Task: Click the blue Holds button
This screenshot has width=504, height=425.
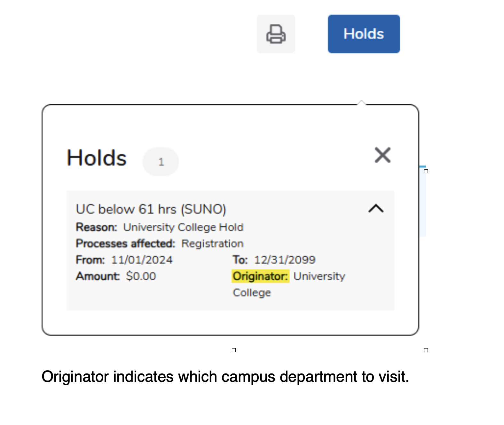Action: click(364, 34)
